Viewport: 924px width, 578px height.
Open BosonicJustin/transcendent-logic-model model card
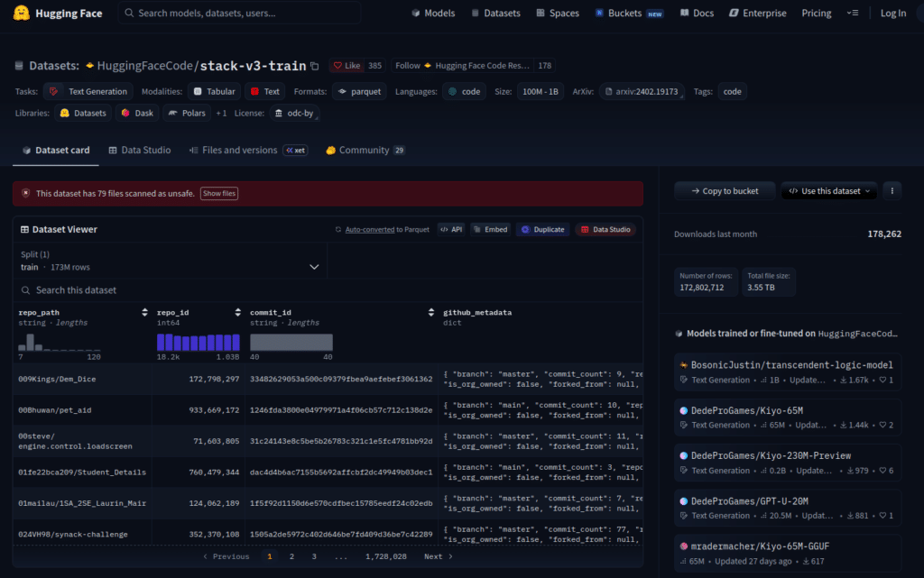point(787,372)
